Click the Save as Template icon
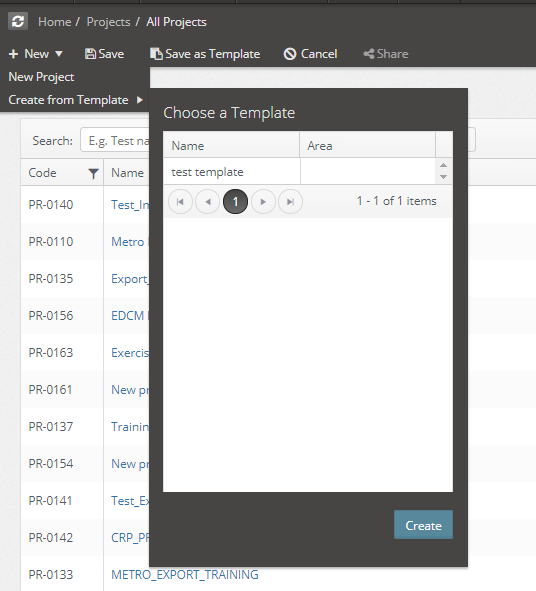 pyautogui.click(x=156, y=54)
